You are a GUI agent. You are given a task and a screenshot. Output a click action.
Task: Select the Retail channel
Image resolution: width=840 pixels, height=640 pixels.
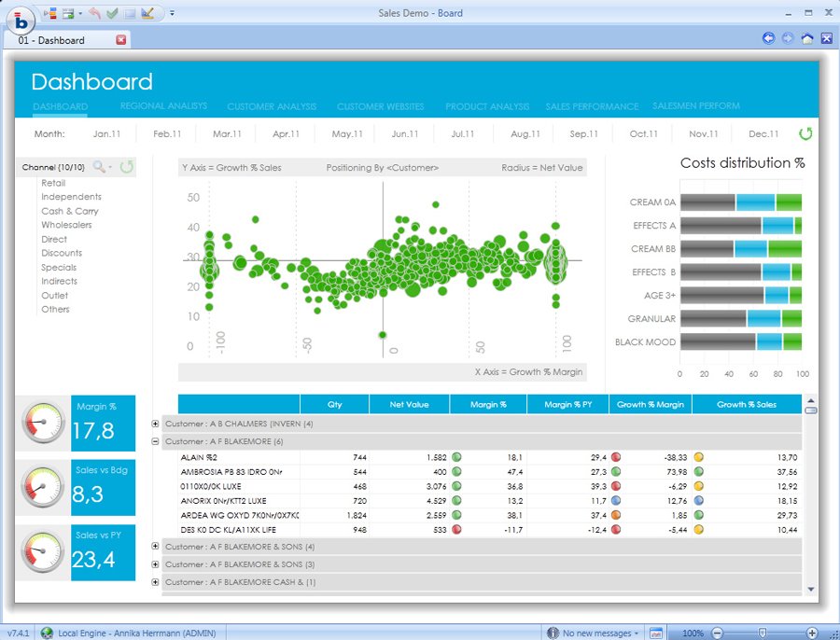click(x=53, y=183)
